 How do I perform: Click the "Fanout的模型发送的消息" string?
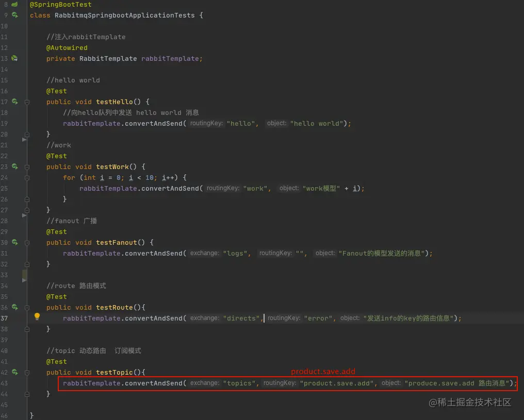pyautogui.click(x=382, y=254)
